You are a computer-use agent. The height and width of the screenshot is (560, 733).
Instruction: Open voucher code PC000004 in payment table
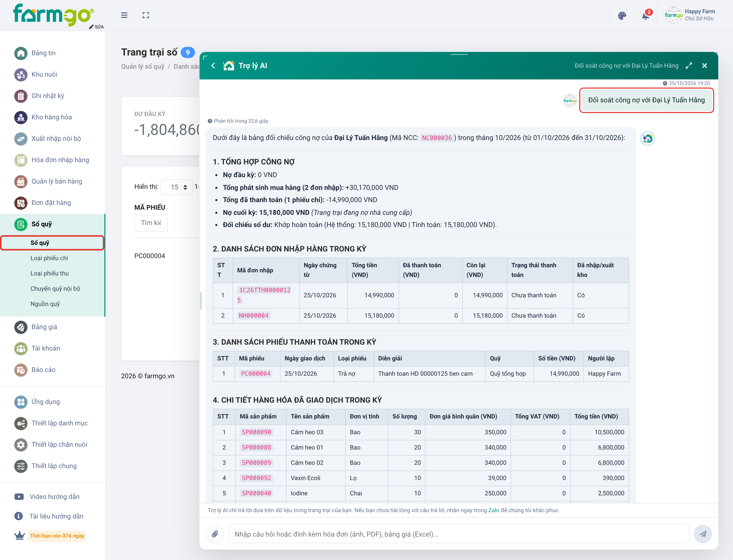click(256, 374)
